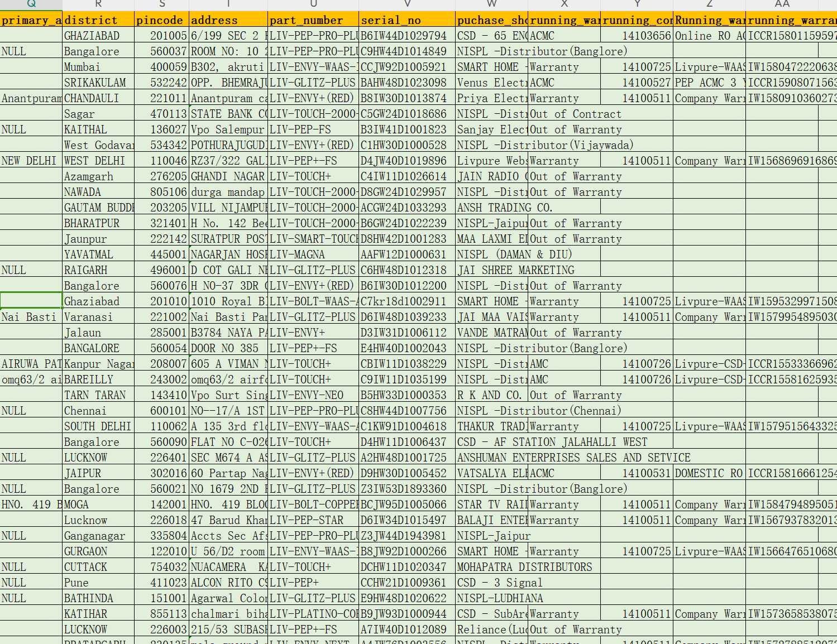The height and width of the screenshot is (644, 837).
Task: Select the Sagar district cell
Action: (98, 114)
